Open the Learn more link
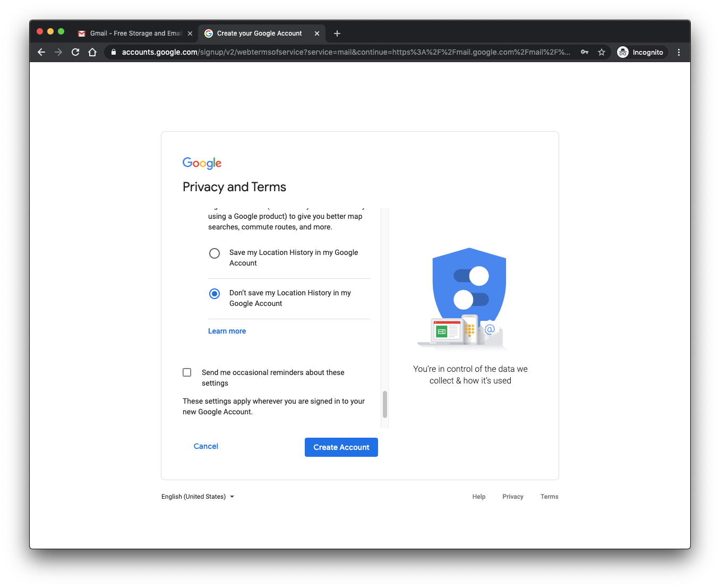This screenshot has height=588, width=720. (227, 331)
